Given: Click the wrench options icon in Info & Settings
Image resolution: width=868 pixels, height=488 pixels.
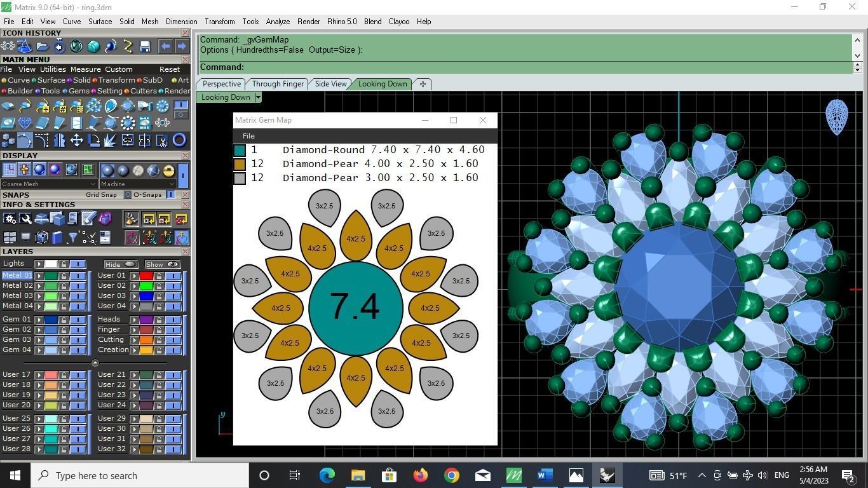Looking at the screenshot, I should [x=25, y=219].
